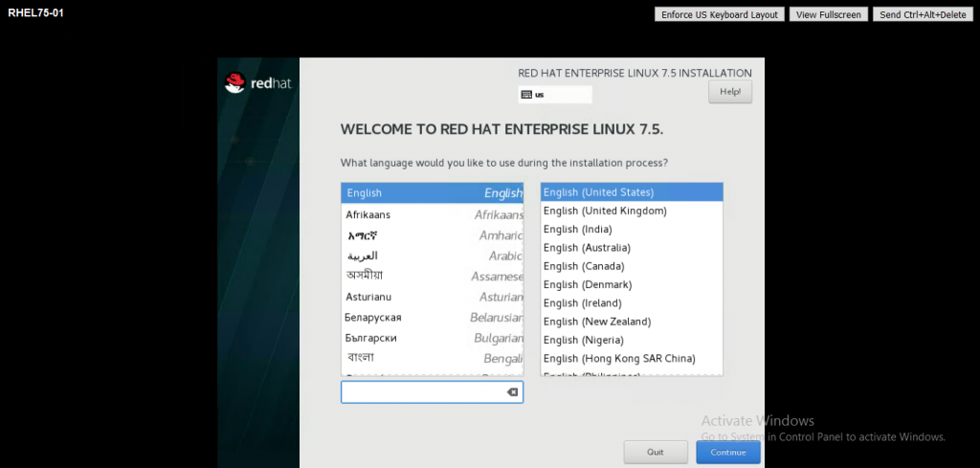Choose English (India) locale
Screen dimensions: 980x468
point(632,230)
